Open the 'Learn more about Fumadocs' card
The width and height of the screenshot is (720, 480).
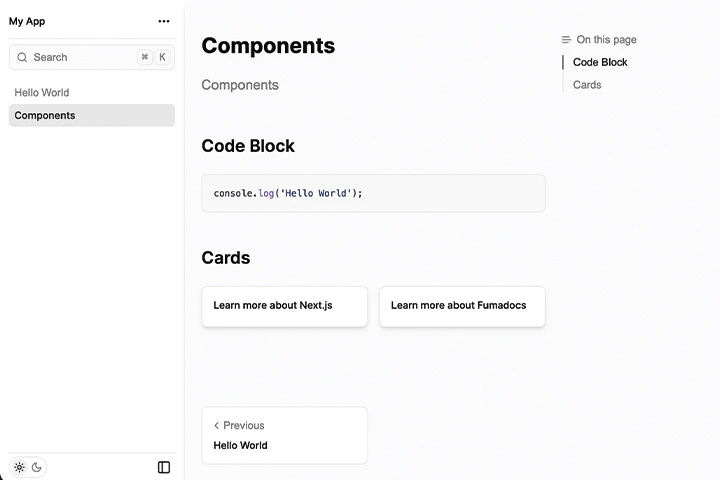pyautogui.click(x=461, y=305)
